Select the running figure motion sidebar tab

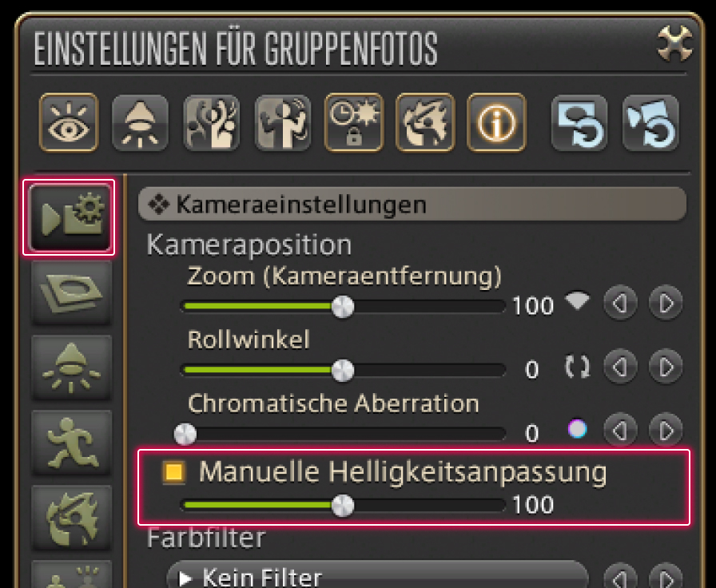[x=71, y=443]
